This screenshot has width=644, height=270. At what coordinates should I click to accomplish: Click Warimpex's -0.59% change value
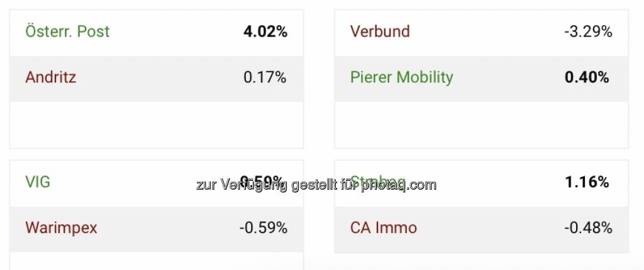click(x=263, y=227)
